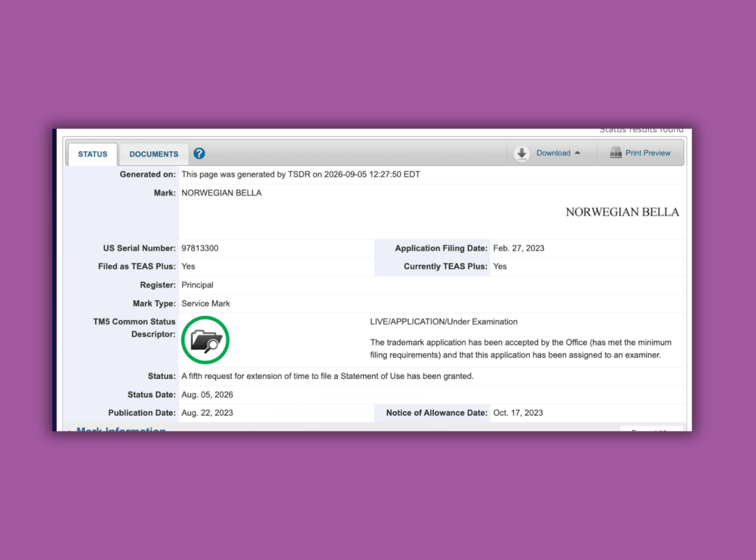Click the filing date Feb. 27, 2023
The width and height of the screenshot is (756, 560).
click(x=519, y=248)
